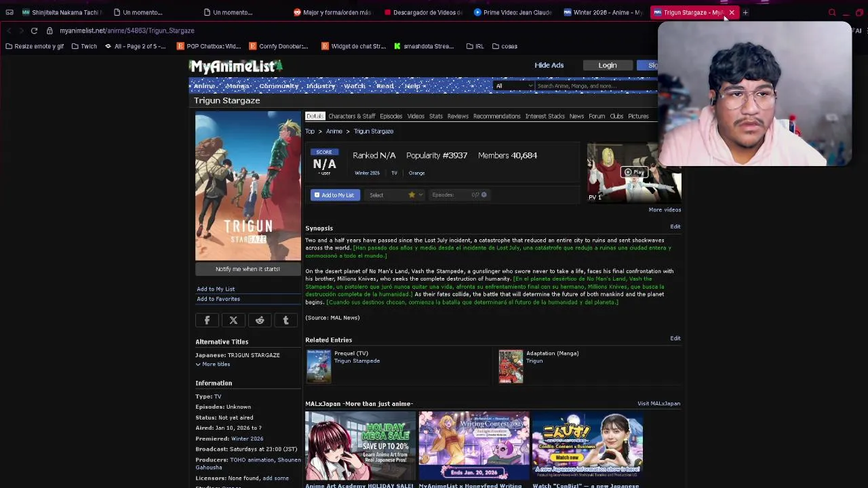Switch to the Interest Stacks tab

click(x=545, y=116)
